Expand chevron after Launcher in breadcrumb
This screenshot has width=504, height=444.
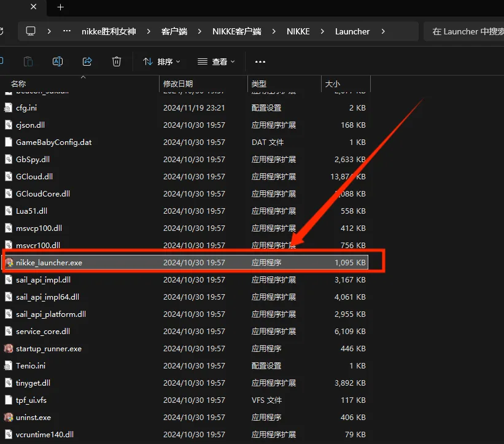[x=384, y=31]
